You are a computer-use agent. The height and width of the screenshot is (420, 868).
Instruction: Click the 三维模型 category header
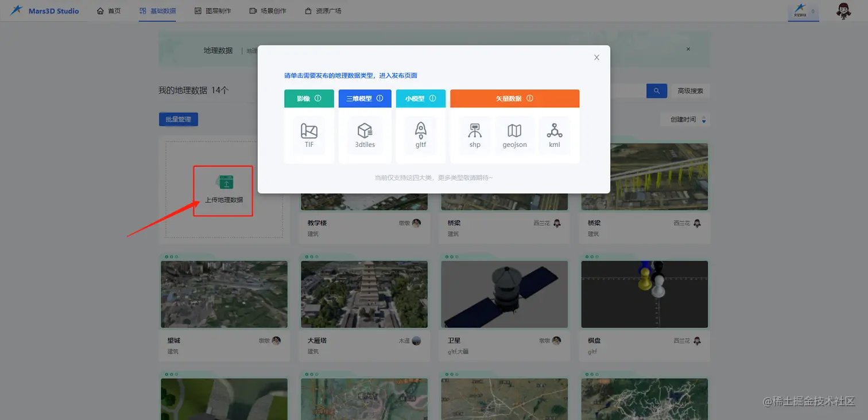365,99
